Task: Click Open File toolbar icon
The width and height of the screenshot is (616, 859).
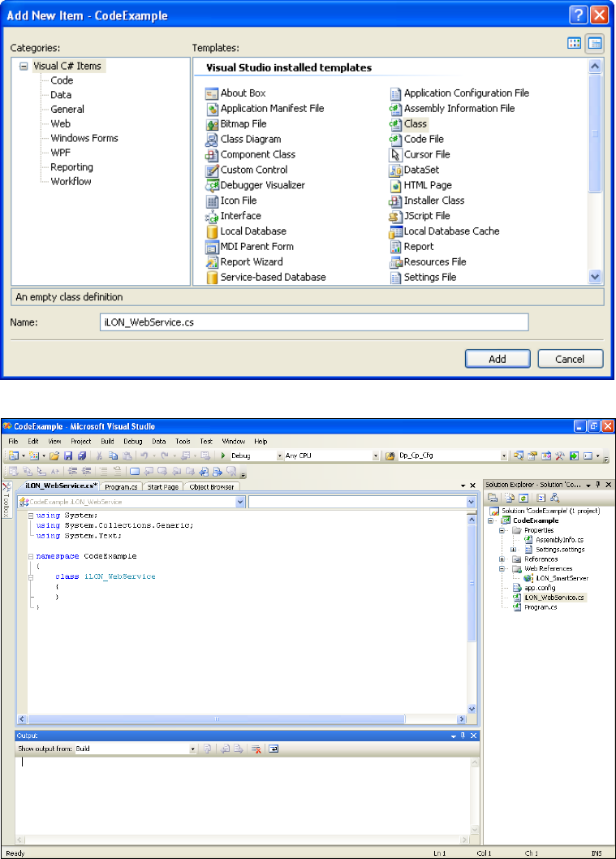Action: click(x=54, y=455)
